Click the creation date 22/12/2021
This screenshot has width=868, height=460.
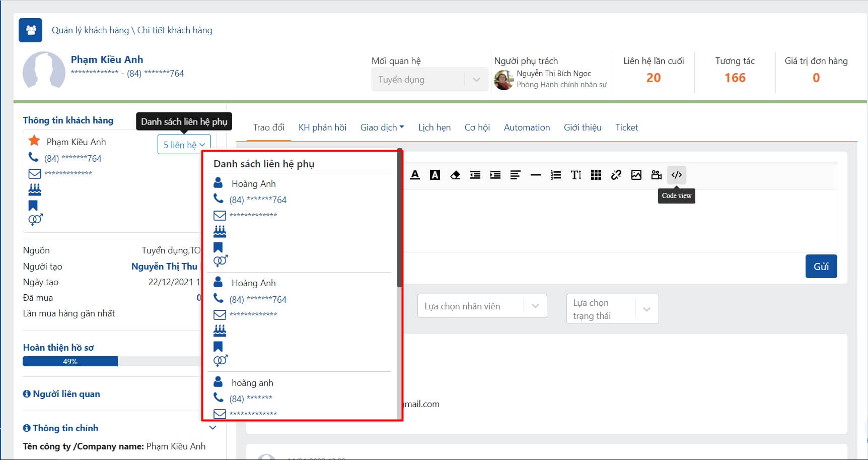[x=171, y=282]
